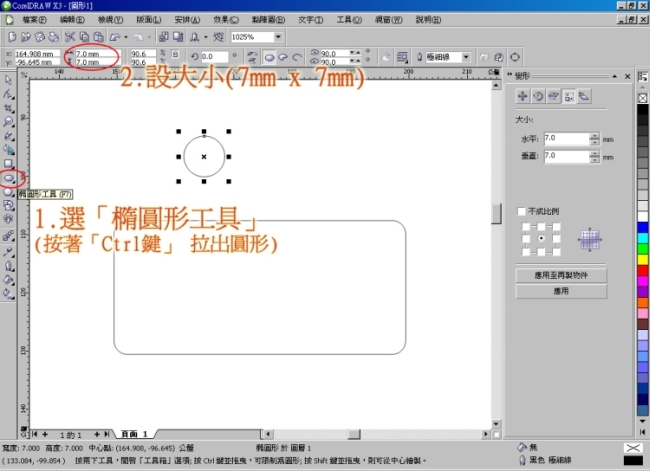Open the 效果(C) menu

(226, 20)
